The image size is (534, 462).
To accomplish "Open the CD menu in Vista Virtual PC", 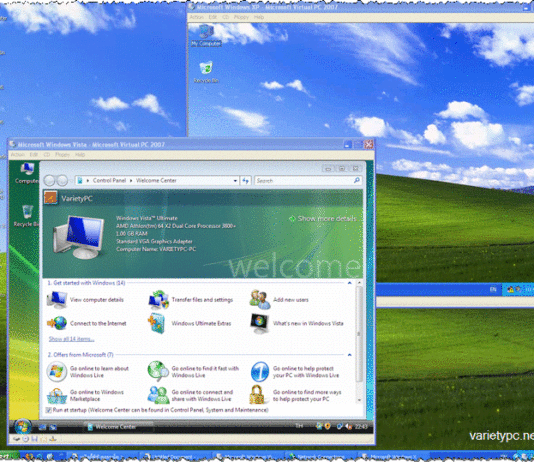I will point(47,155).
